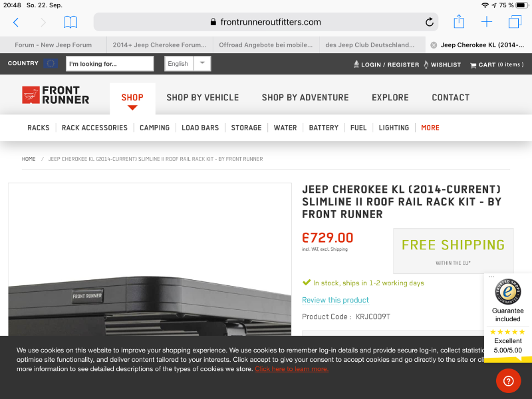
Task: Click Review this product link
Action: (335, 301)
